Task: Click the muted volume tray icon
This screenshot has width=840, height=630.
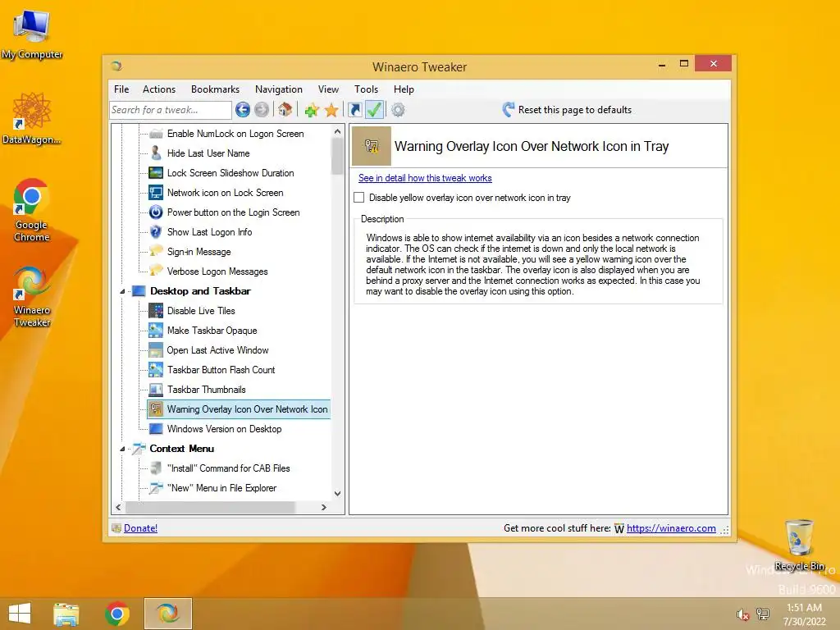Action: [743, 614]
